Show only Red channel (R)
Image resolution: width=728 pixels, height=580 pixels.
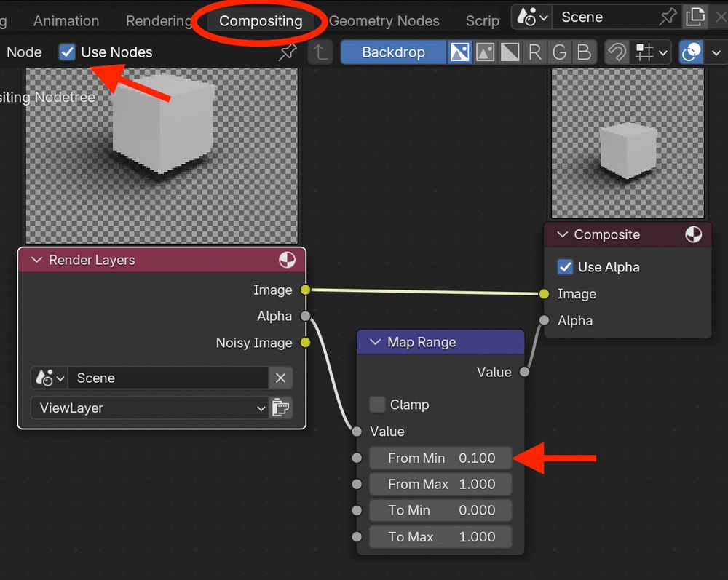[x=535, y=52]
